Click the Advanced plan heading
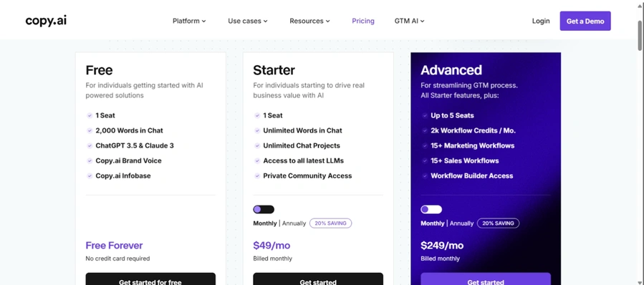 [x=451, y=70]
